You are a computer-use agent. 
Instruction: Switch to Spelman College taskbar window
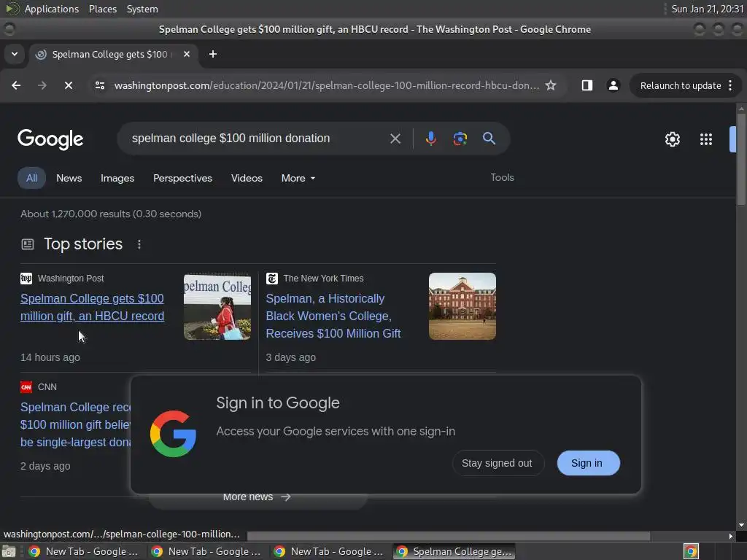point(454,551)
